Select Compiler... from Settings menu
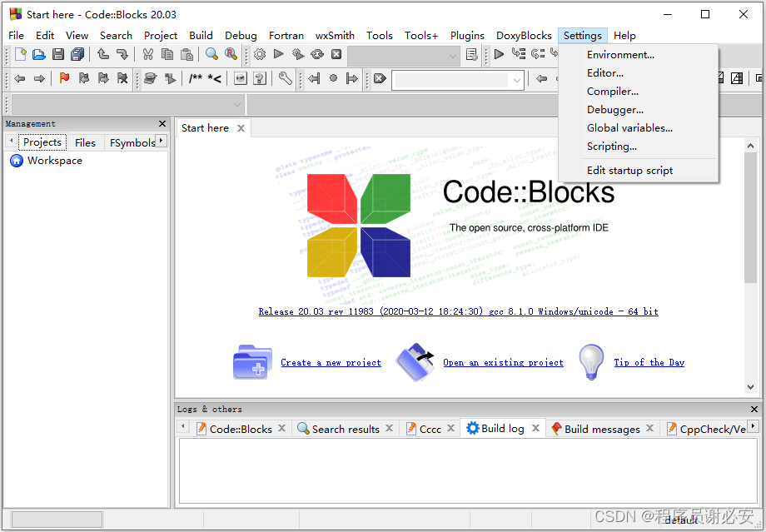Screen dimensions: 766x532 613,92
